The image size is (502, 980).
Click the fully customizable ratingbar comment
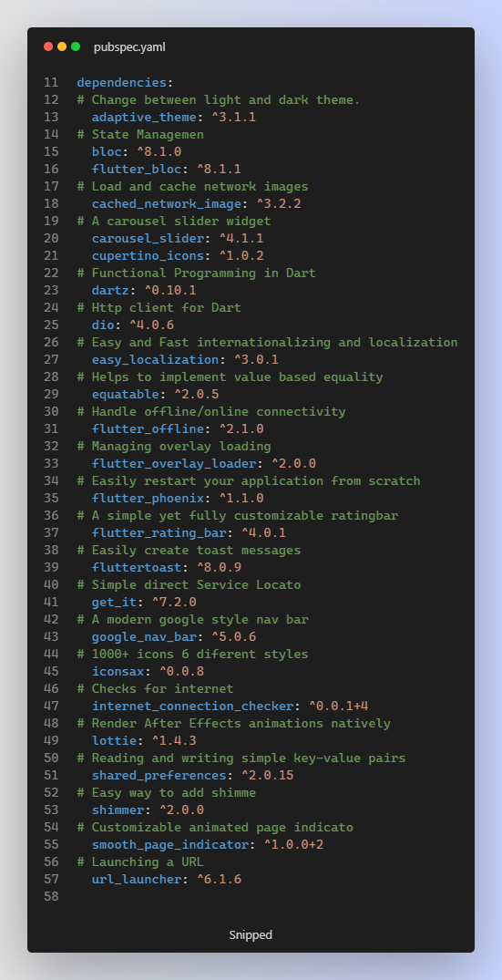(x=237, y=516)
